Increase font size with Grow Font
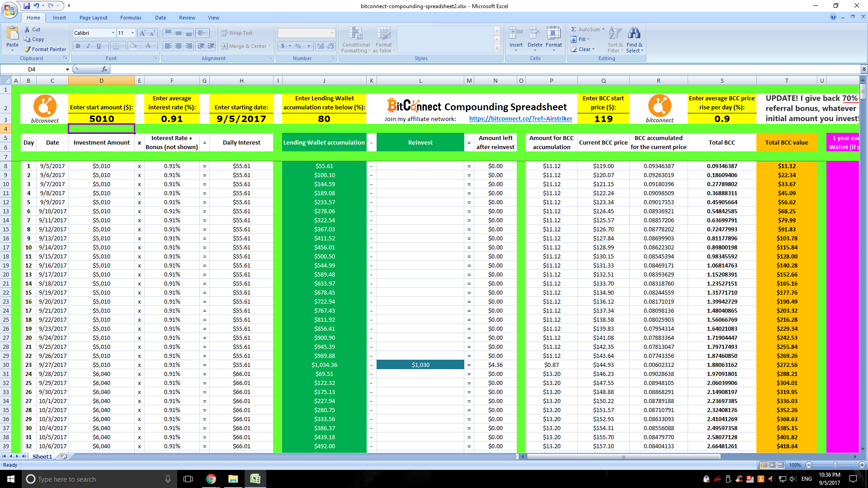The image size is (868, 488). point(142,33)
